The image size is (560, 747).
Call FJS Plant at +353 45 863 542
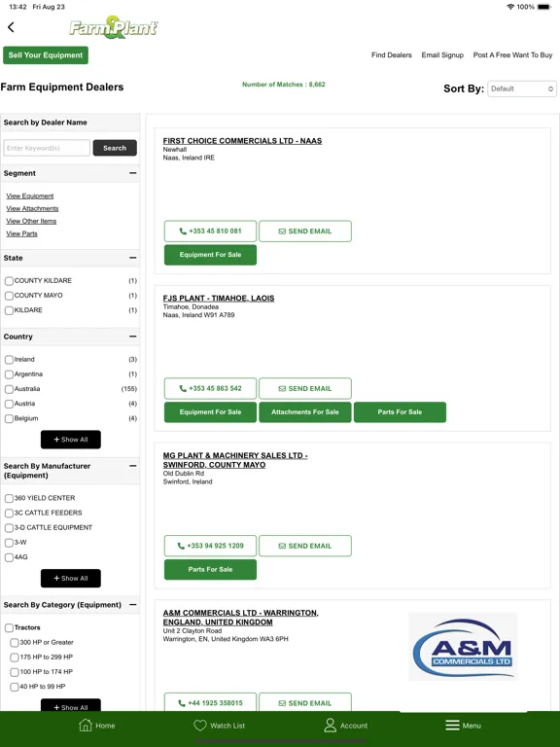[210, 388]
